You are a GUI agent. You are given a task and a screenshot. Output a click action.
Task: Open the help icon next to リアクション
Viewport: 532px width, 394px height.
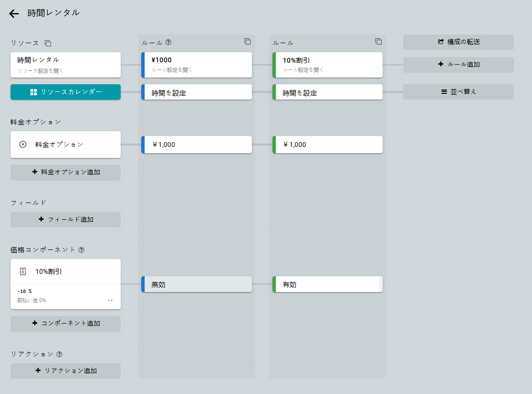[x=59, y=354]
